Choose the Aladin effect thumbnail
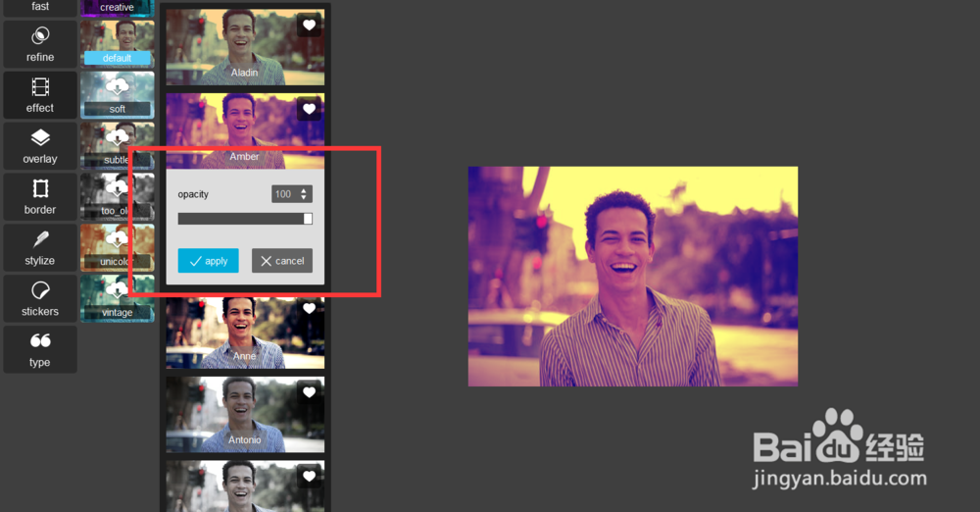The height and width of the screenshot is (512, 980). click(245, 47)
